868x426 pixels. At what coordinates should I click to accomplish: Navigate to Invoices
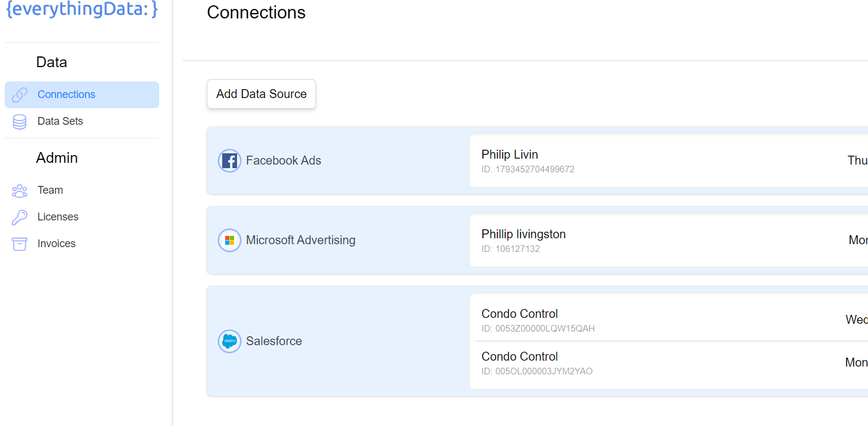[56, 244]
